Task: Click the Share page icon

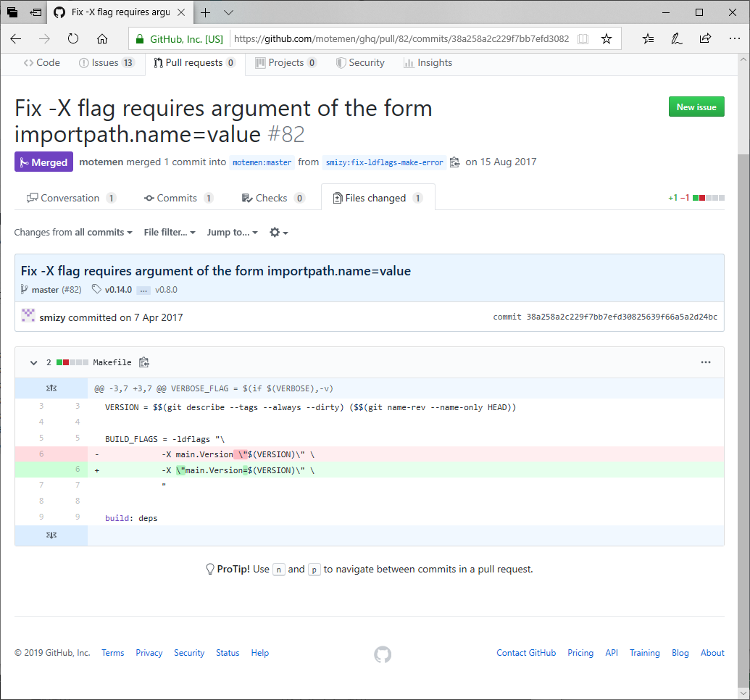Action: click(705, 38)
